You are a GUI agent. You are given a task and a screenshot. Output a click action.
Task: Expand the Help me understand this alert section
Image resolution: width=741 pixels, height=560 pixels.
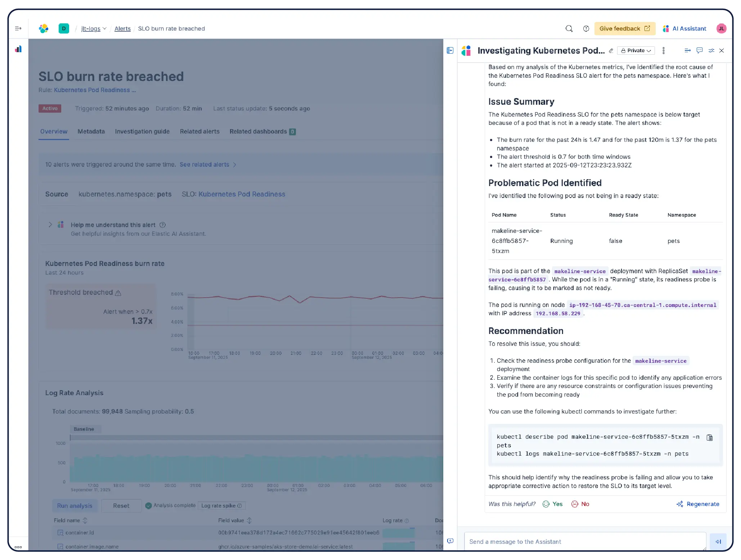point(50,225)
